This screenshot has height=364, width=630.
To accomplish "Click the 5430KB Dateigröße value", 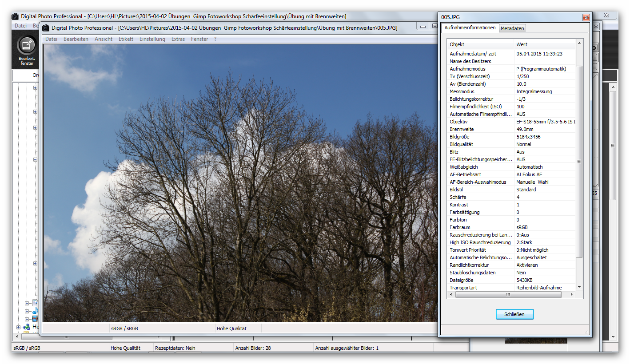I will coord(524,280).
